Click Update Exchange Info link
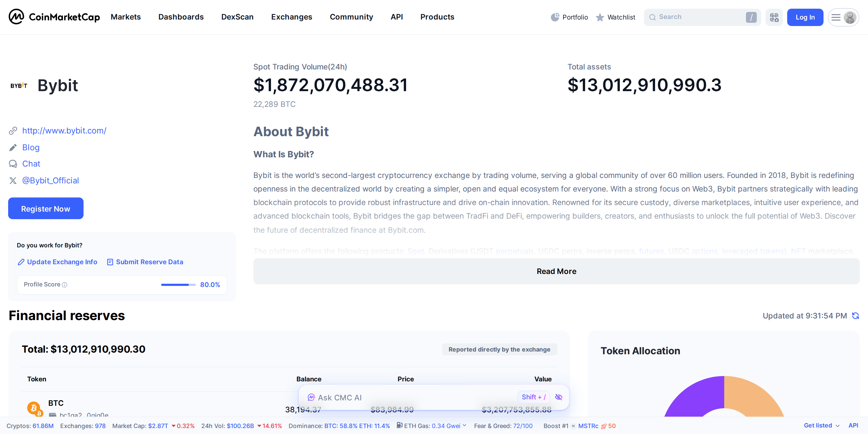Screen dimensions: 868x434 point(57,262)
